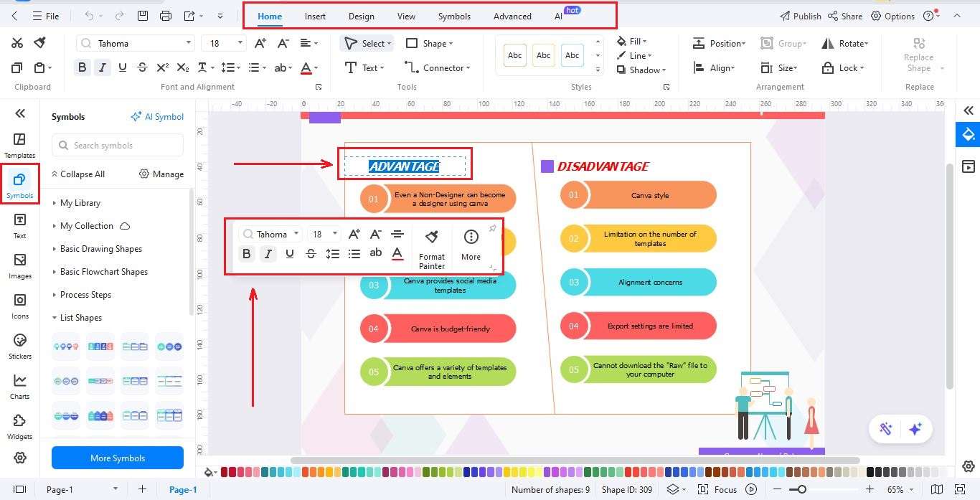Screen dimensions: 980x500
Task: Apply Superscript from the ribbon
Action: [x=163, y=67]
